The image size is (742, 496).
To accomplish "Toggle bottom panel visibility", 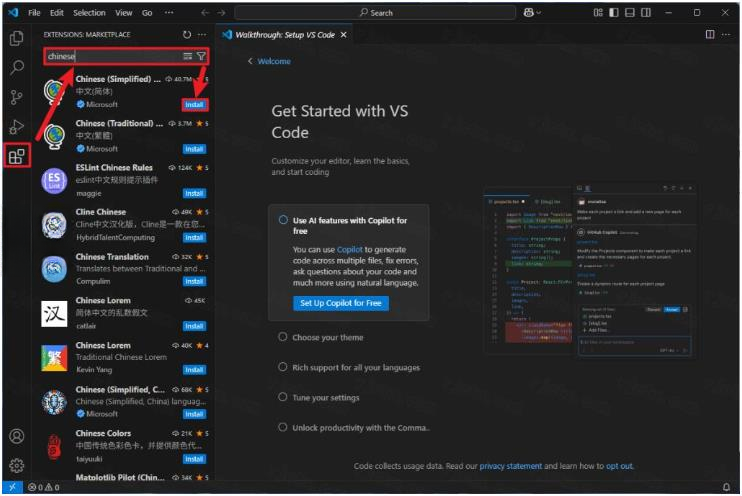I will coord(630,13).
